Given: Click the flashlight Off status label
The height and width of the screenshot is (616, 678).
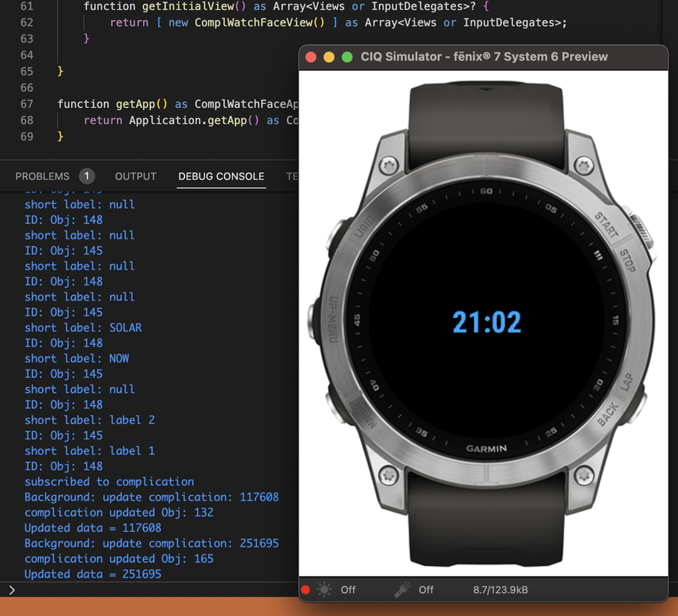Looking at the screenshot, I should click(x=426, y=590).
